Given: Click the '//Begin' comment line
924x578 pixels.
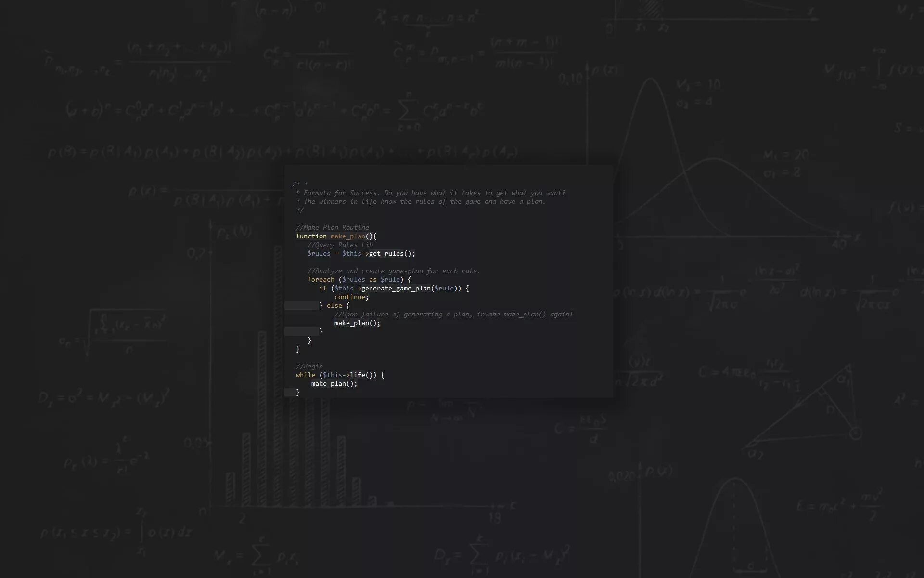Looking at the screenshot, I should pos(309,366).
